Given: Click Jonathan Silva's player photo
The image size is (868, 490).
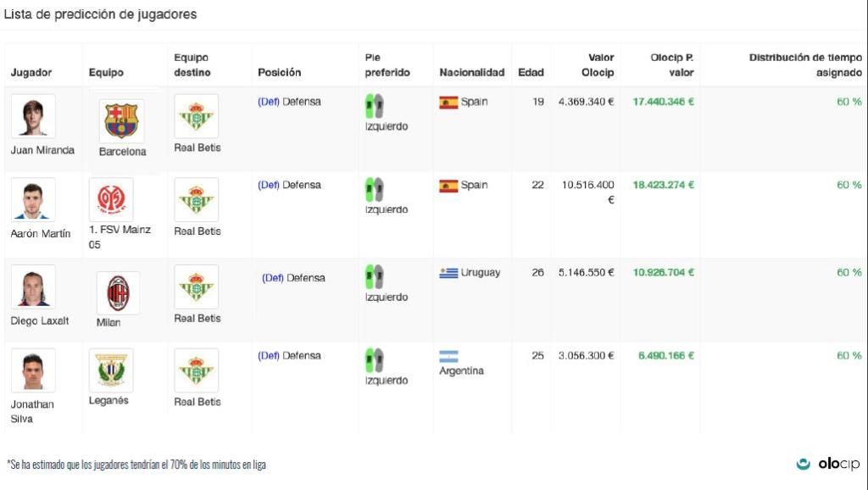Looking at the screenshot, I should [x=33, y=370].
